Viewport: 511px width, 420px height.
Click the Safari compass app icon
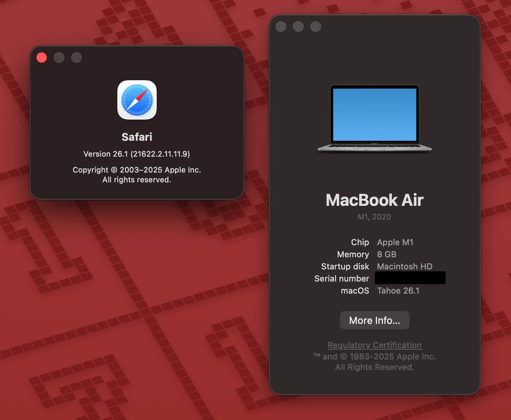[137, 100]
